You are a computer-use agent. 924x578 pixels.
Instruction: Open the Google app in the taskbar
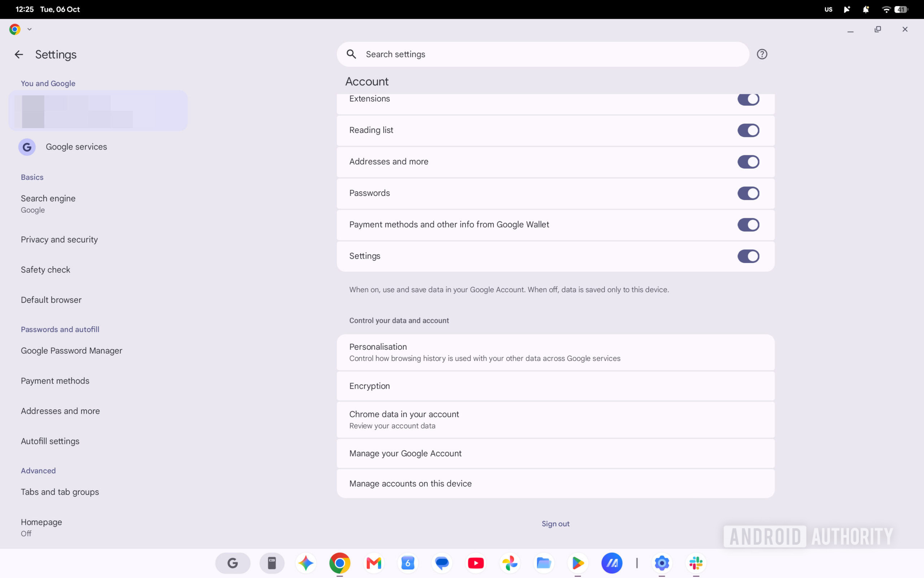[x=232, y=563]
